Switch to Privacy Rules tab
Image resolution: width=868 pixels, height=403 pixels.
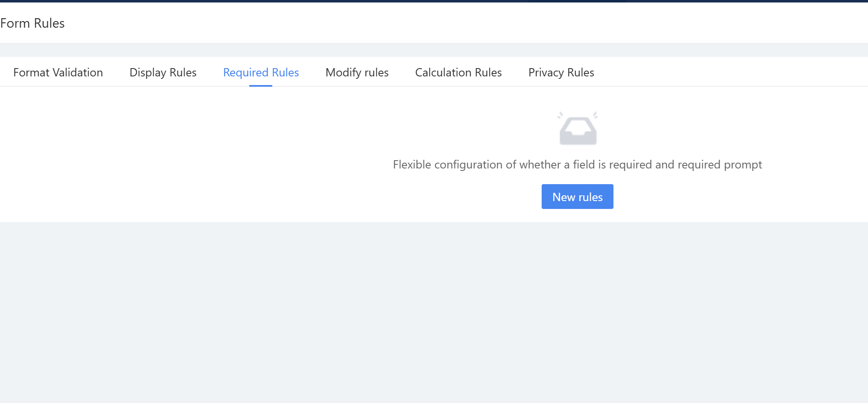[561, 72]
